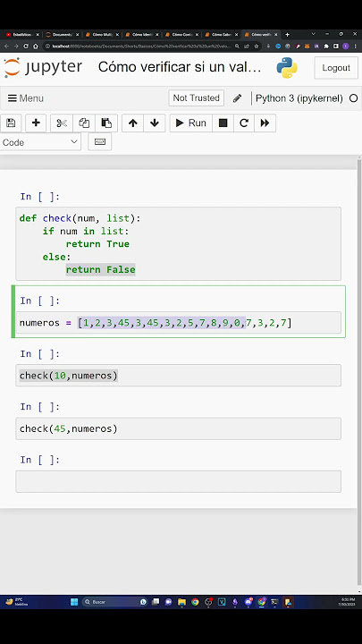
Task: Open the command palette keyboard icon
Action: pyautogui.click(x=100, y=141)
